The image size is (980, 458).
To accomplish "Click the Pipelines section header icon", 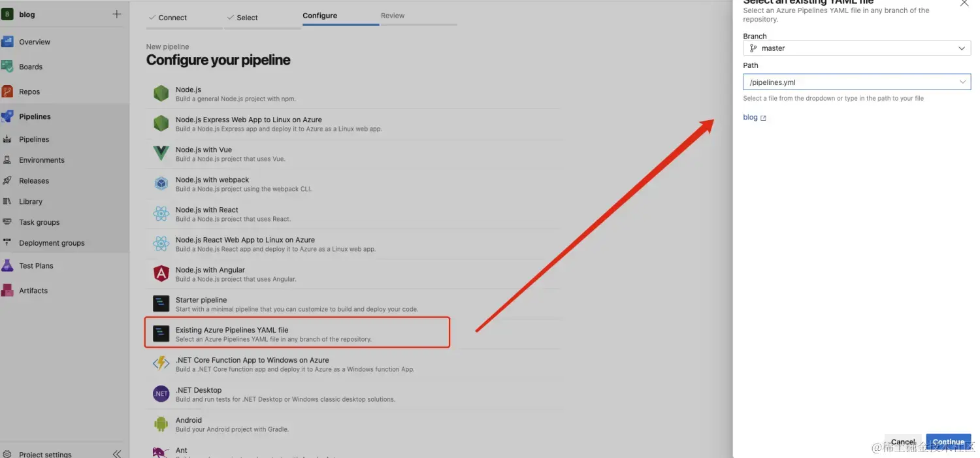I will point(7,116).
